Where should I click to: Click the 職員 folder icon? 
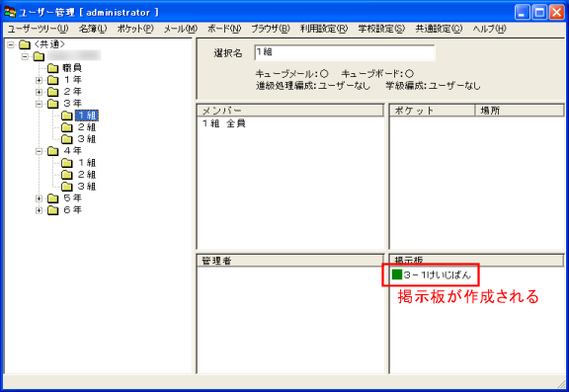pos(53,68)
